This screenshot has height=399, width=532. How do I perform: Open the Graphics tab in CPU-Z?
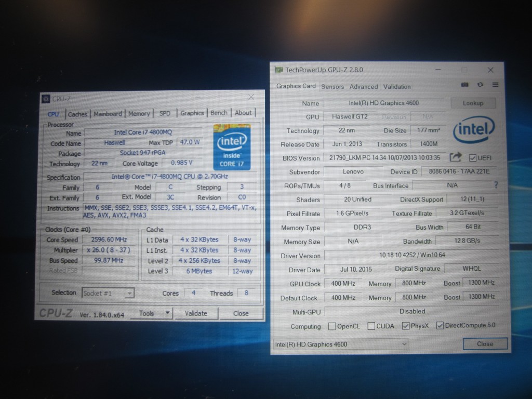[192, 113]
